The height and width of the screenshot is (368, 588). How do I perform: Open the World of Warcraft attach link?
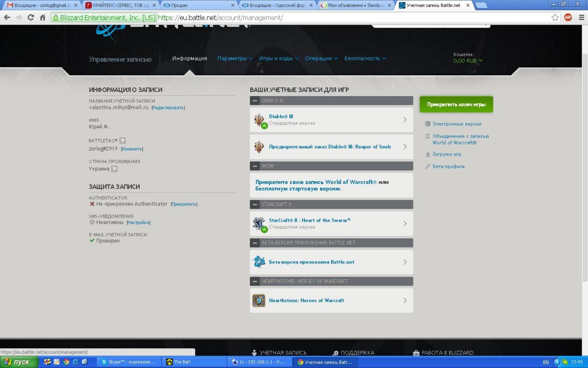click(x=316, y=182)
